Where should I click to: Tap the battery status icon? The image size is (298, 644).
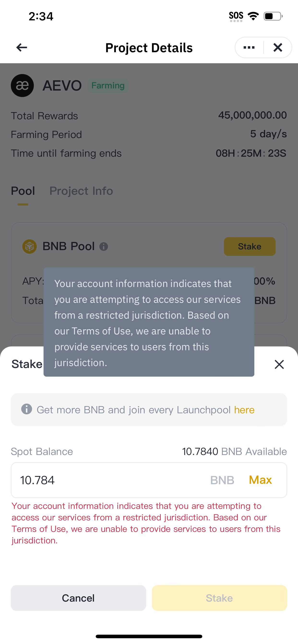coord(273,16)
